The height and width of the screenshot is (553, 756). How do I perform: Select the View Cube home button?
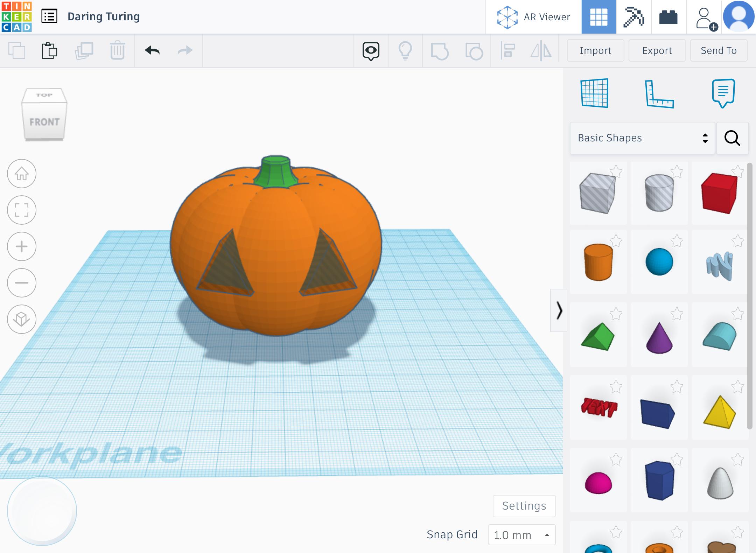click(22, 174)
